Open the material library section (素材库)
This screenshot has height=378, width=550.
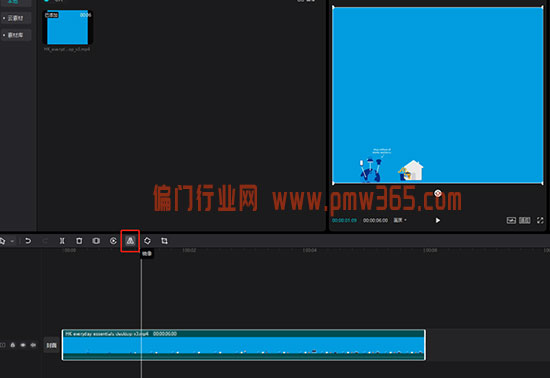16,35
